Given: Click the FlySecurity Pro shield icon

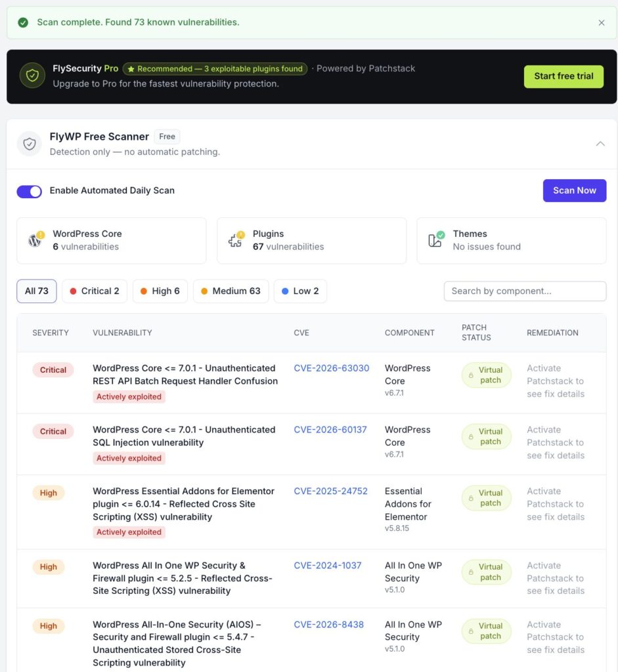Looking at the screenshot, I should 32,76.
